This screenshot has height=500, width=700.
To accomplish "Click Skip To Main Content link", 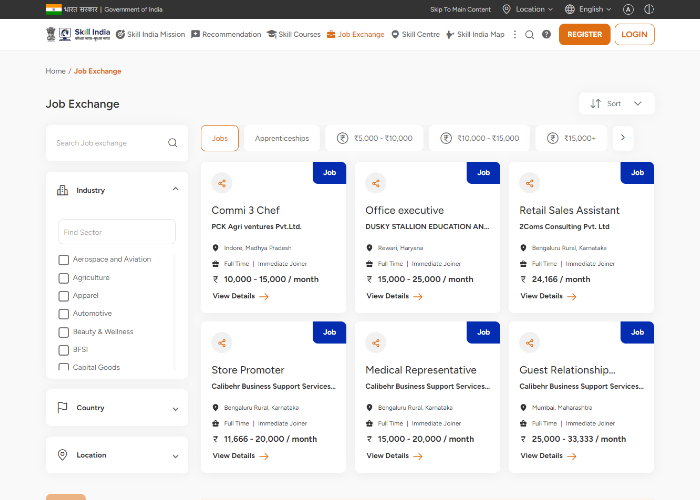I will click(x=460, y=9).
